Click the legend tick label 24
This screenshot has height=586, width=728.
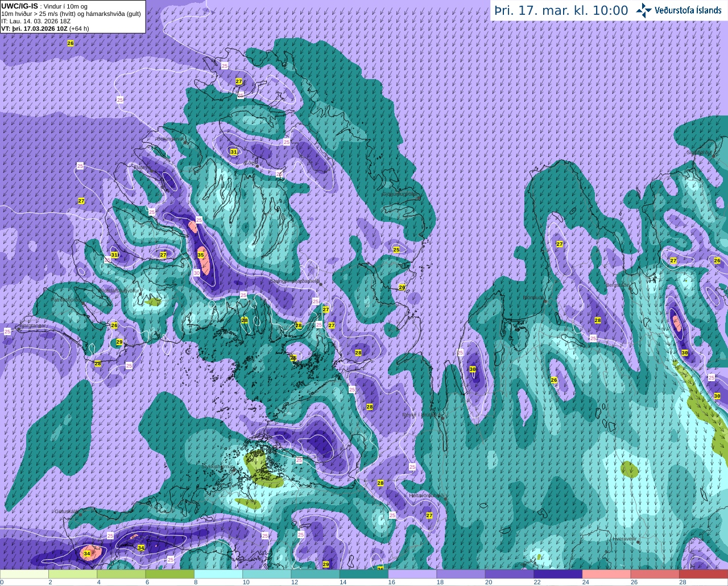[585, 582]
